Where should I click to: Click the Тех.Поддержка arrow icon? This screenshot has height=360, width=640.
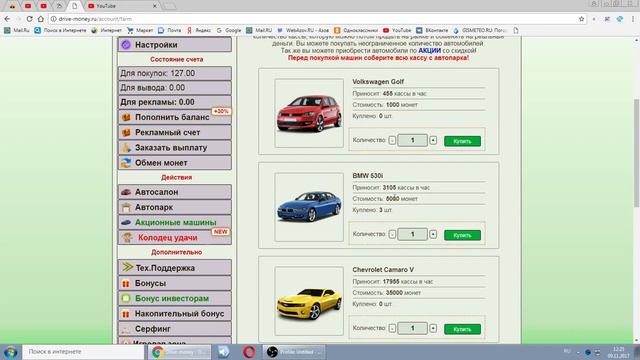coord(127,267)
